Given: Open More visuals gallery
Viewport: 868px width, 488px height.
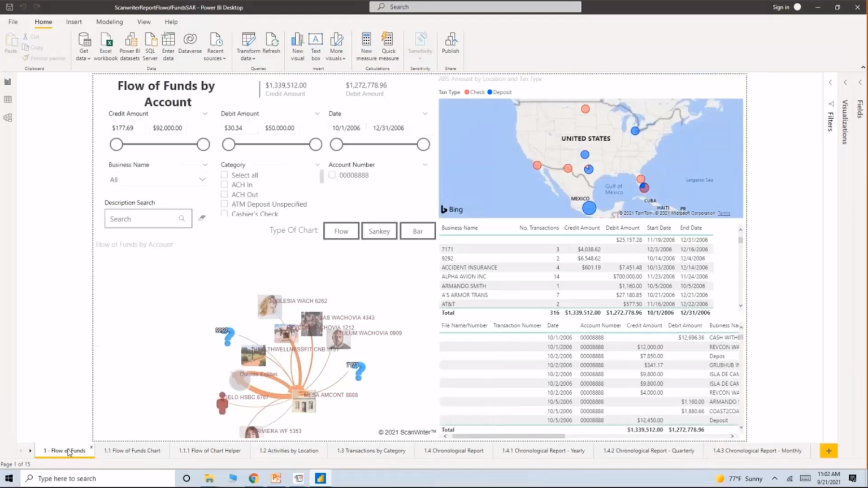Looking at the screenshot, I should pyautogui.click(x=336, y=46).
